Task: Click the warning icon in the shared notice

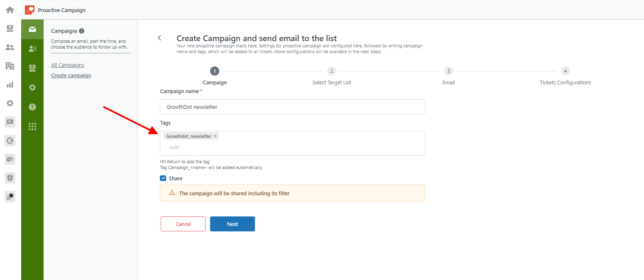Action: pos(172,193)
